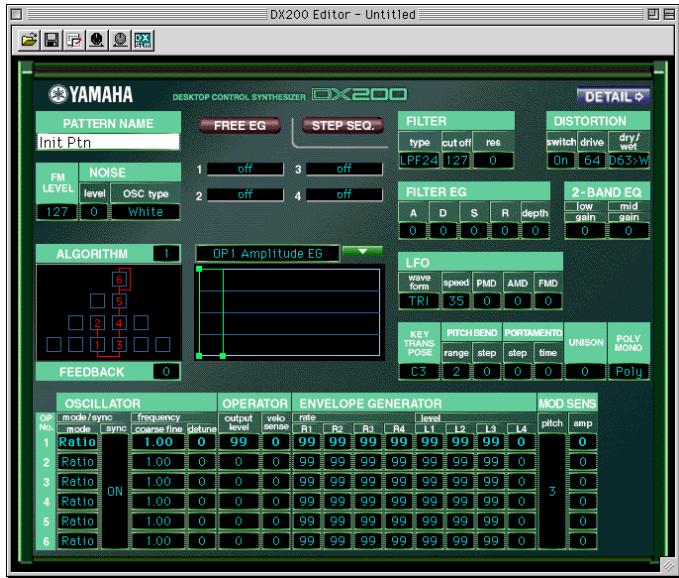Click the bottom green handle on the vertical envelope line
The width and height of the screenshot is (679, 578).
pyautogui.click(x=223, y=356)
